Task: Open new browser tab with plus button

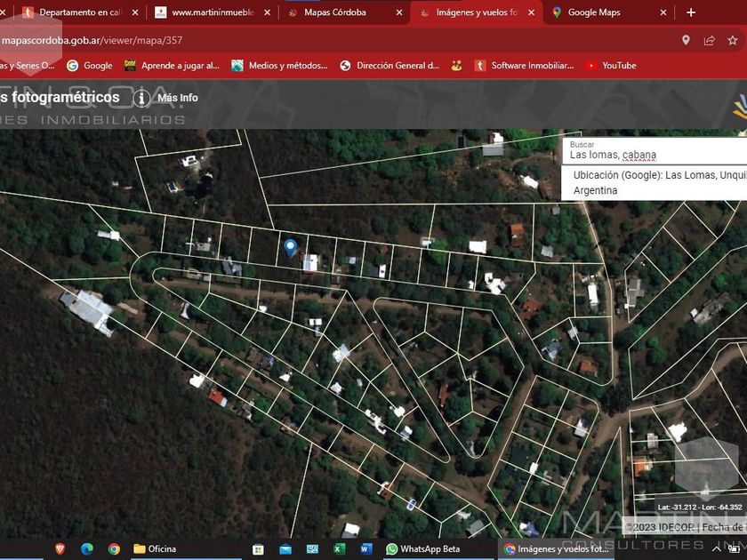Action: [x=691, y=12]
